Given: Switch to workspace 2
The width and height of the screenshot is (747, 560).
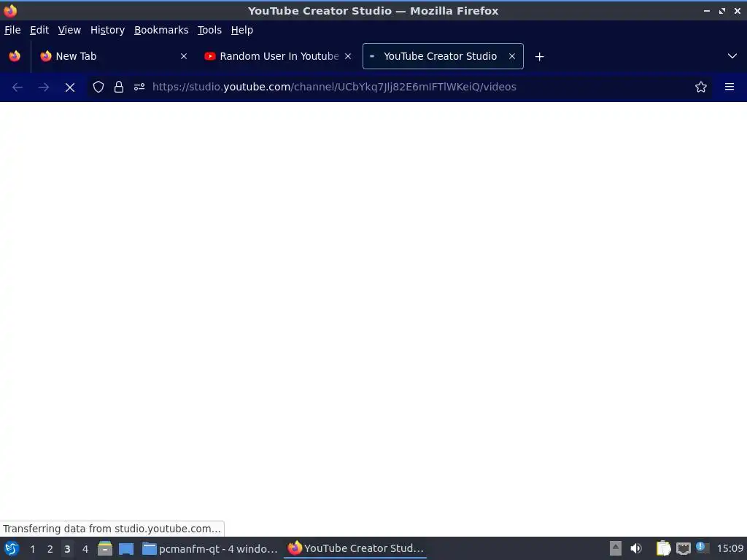Looking at the screenshot, I should [x=50, y=549].
